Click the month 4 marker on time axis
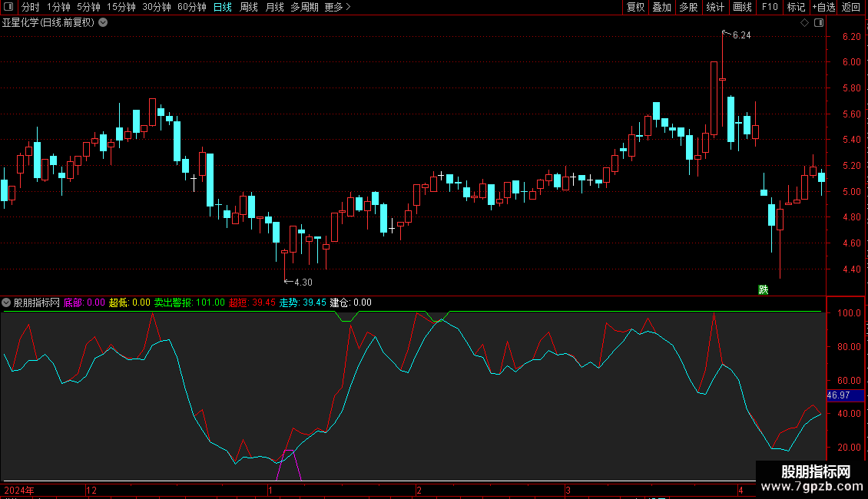The image size is (868, 499). click(x=740, y=491)
